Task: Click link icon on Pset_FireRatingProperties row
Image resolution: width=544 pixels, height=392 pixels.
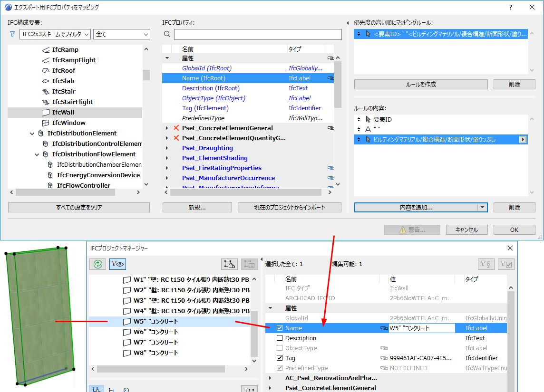Action: coord(330,168)
